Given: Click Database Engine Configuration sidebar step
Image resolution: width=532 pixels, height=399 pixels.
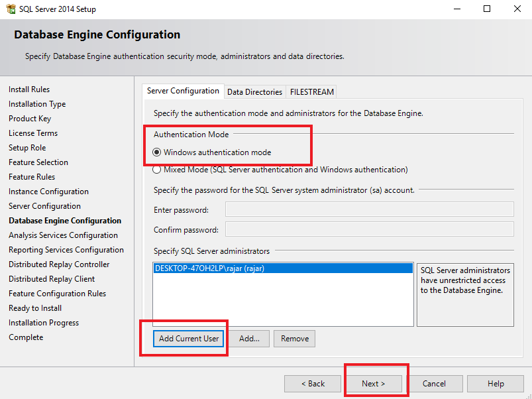Looking at the screenshot, I should [x=65, y=221].
